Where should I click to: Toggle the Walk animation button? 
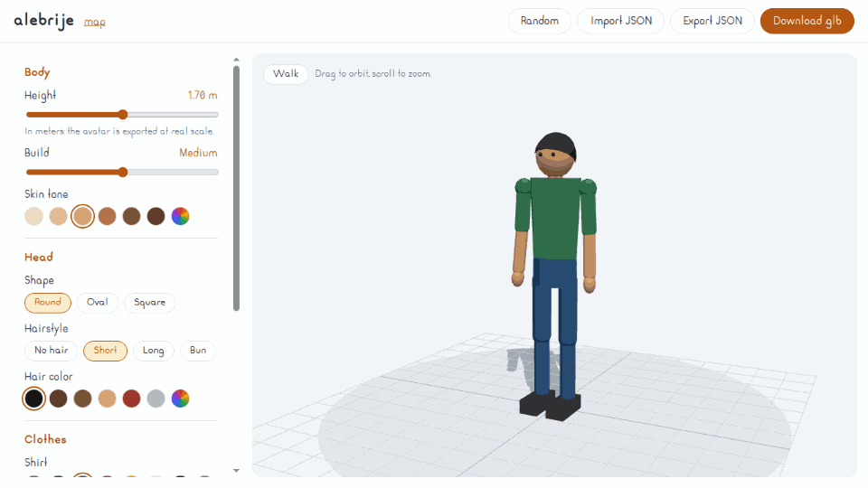click(286, 73)
